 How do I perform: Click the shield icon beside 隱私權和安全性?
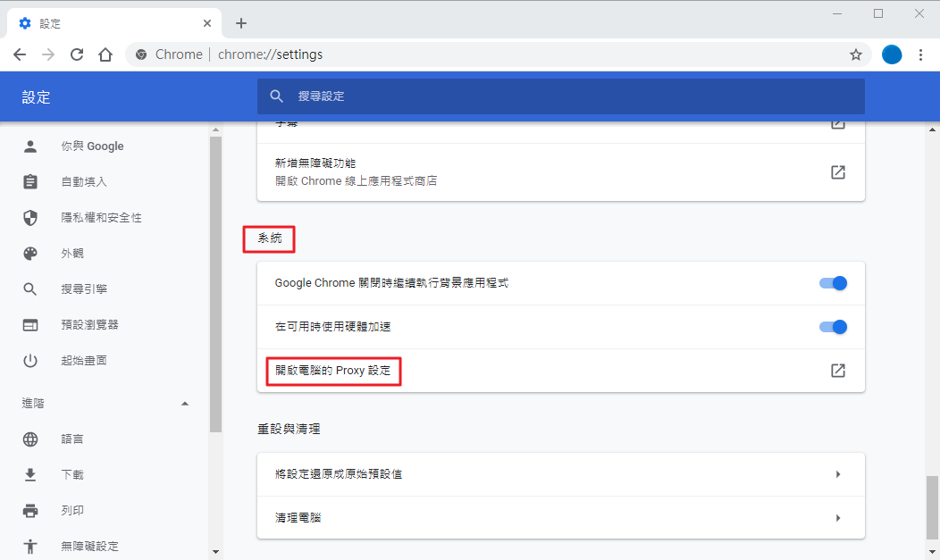(x=30, y=217)
